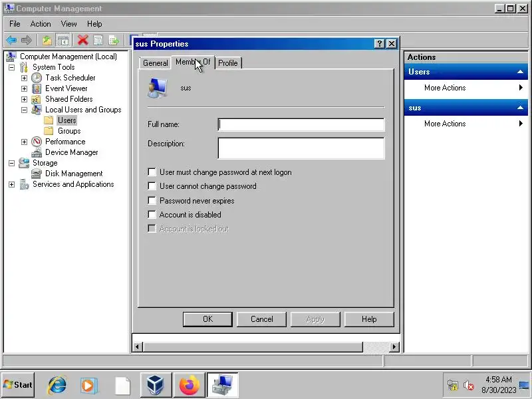Select the Device Manager icon
The image size is (532, 399).
(37, 153)
